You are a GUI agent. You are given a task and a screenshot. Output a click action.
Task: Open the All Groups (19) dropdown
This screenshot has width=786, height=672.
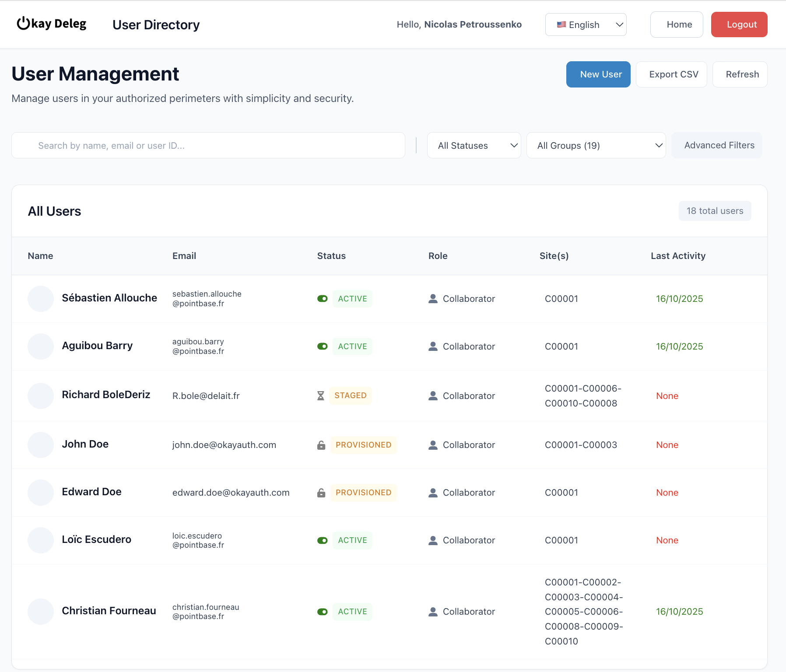pos(596,145)
